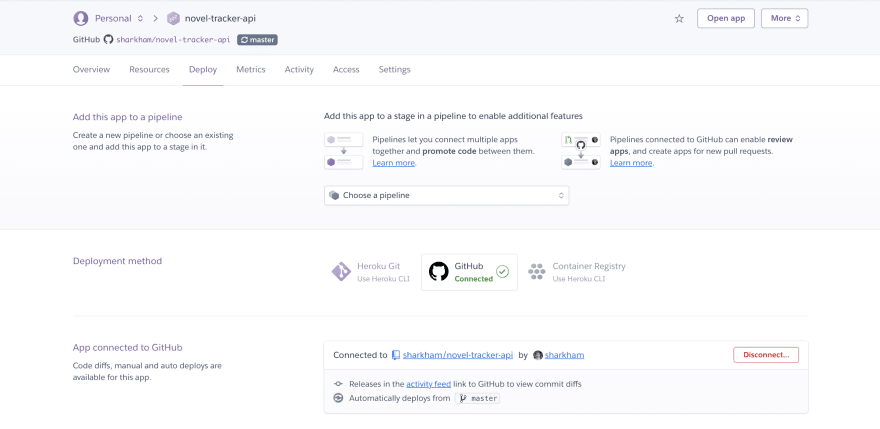Click sharkham's small avatar image
Image resolution: width=880 pixels, height=429 pixels.
point(538,355)
